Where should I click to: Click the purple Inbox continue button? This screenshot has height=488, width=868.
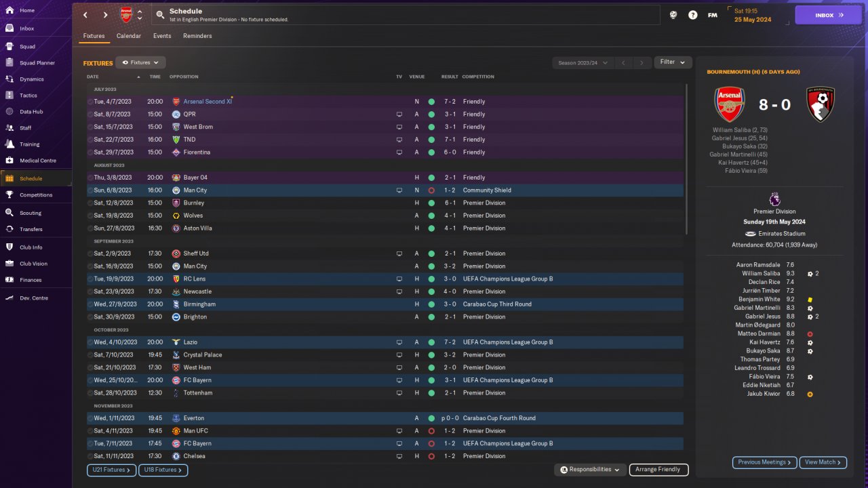tap(828, 15)
